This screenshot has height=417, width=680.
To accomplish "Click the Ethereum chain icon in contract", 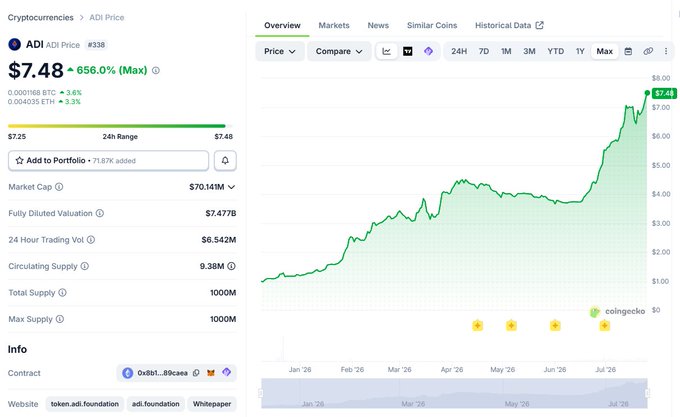I will coord(128,373).
